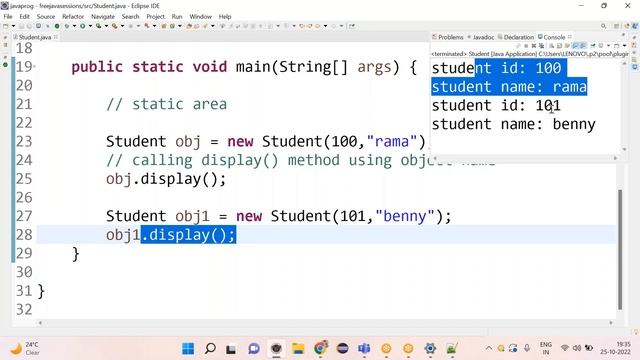Click the Display Selected Console icon

coord(601,46)
